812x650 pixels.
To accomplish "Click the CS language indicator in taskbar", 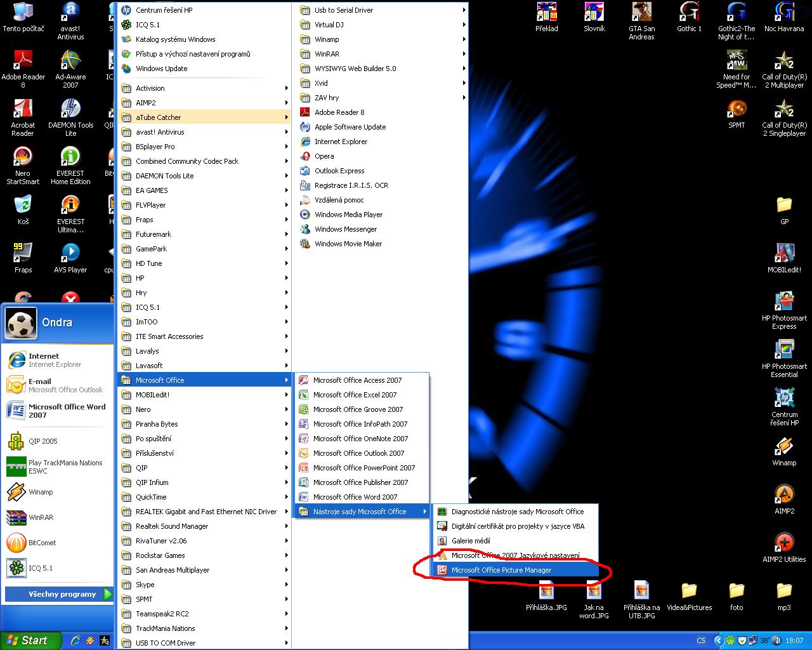I will click(x=701, y=640).
